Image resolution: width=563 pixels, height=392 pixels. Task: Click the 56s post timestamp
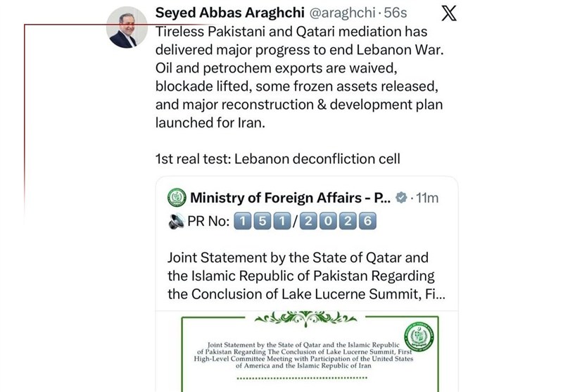pyautogui.click(x=396, y=13)
